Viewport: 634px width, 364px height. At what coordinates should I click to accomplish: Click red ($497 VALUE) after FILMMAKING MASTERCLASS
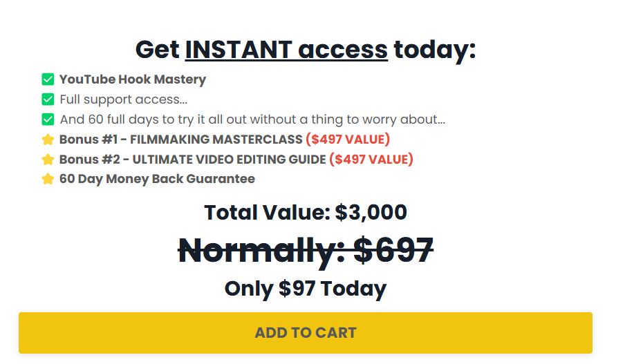click(x=348, y=140)
